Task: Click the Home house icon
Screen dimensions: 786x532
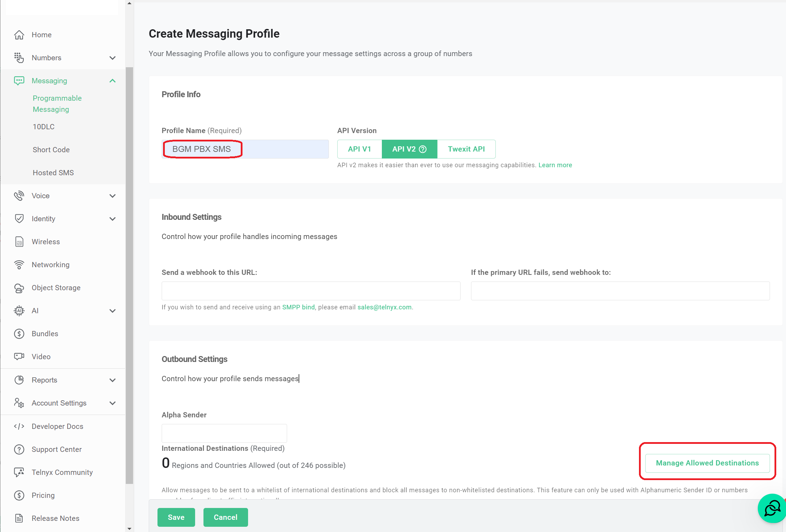Action: pyautogui.click(x=19, y=35)
